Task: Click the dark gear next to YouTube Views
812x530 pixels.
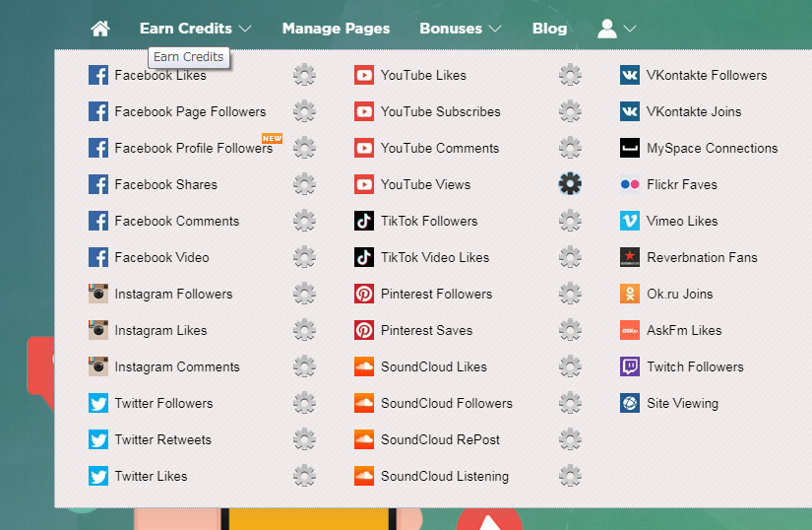Action: point(570,184)
